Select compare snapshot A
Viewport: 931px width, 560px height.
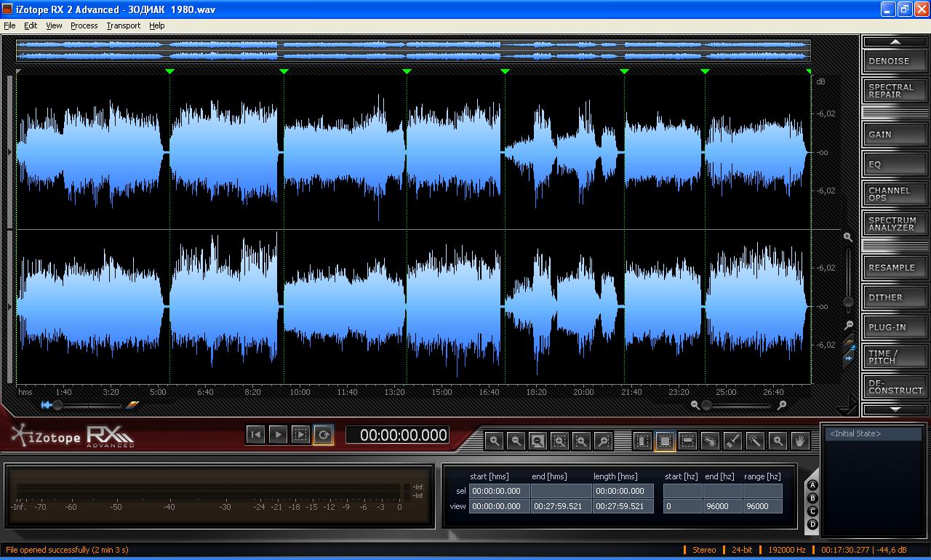point(812,485)
